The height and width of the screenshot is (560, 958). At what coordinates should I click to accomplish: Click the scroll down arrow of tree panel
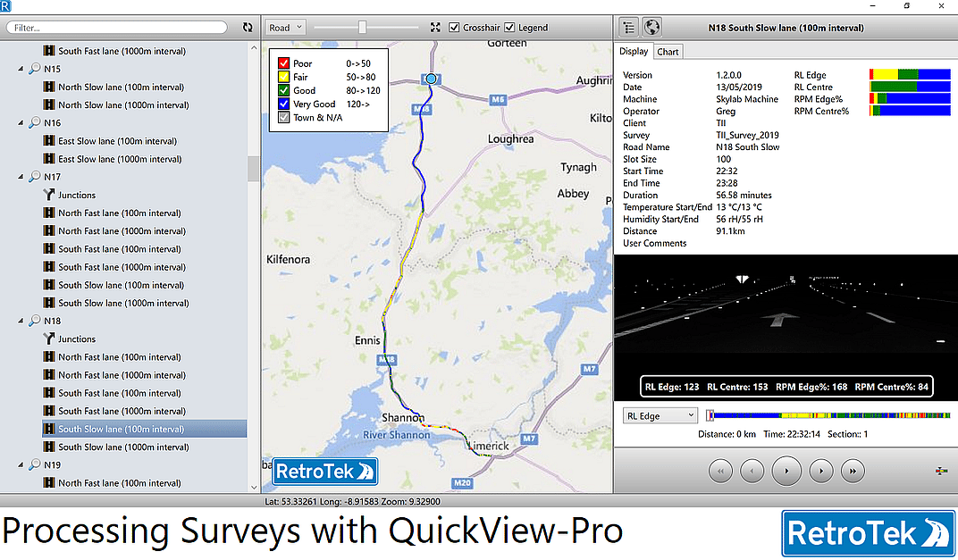pyautogui.click(x=254, y=487)
